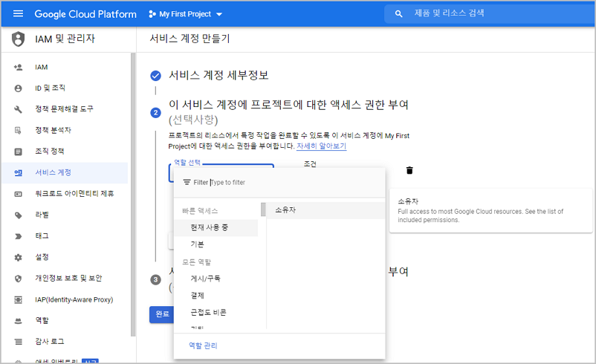
Task: Open the hamburger navigation menu
Action: 18,13
